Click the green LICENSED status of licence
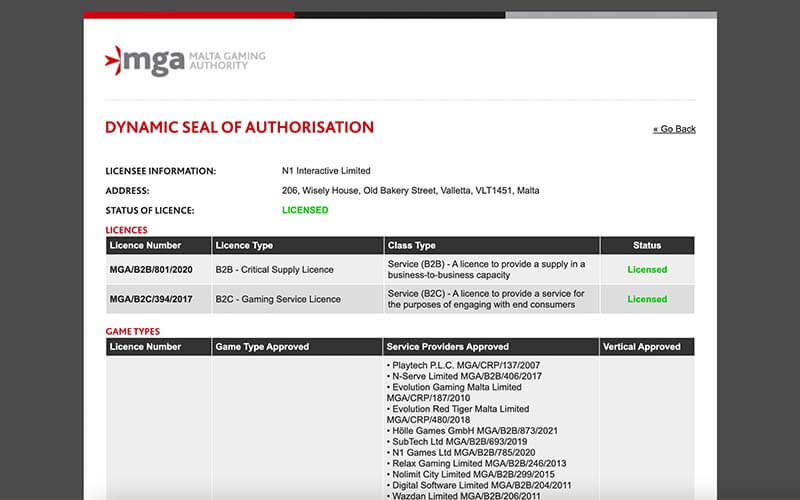The height and width of the screenshot is (500, 800). (x=305, y=210)
